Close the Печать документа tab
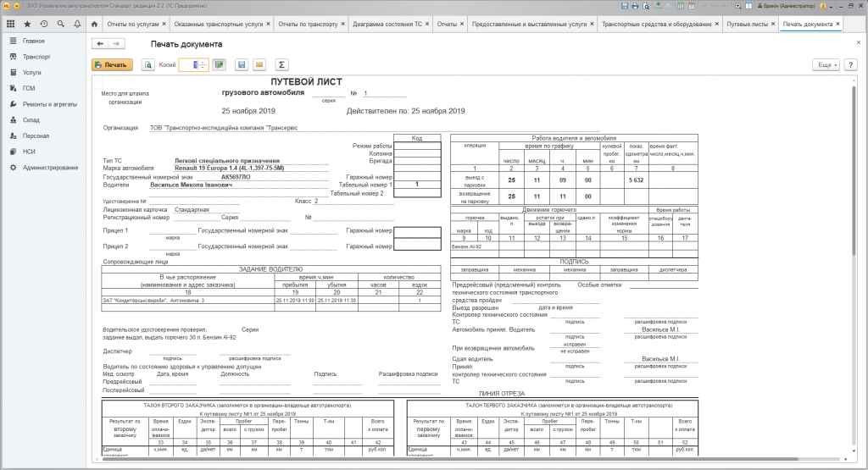This screenshot has height=470, width=868. (838, 25)
